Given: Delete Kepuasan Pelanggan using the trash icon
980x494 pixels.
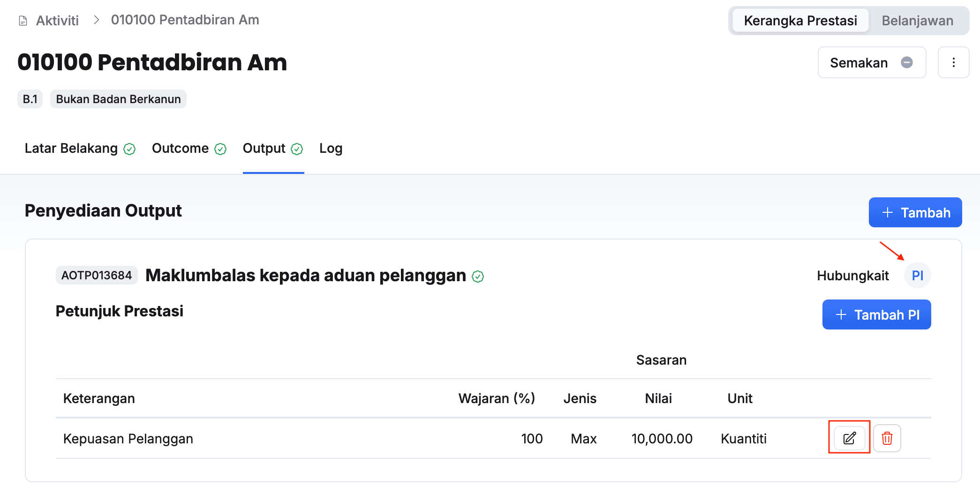Looking at the screenshot, I should 887,438.
